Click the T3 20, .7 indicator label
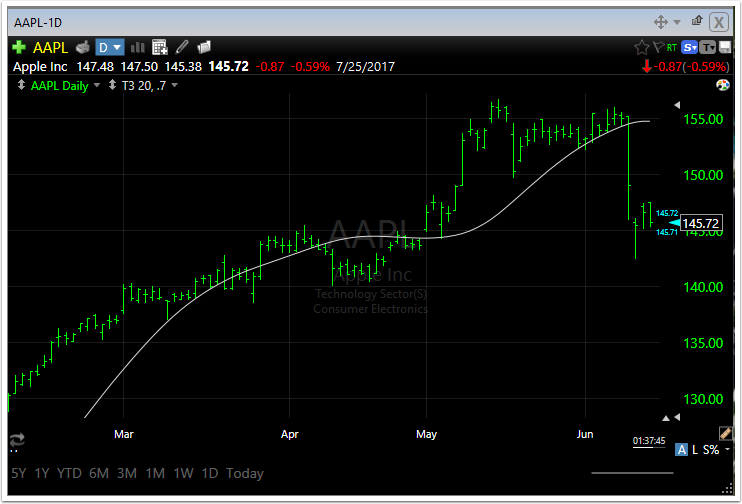This screenshot has width=742, height=504. 144,86
